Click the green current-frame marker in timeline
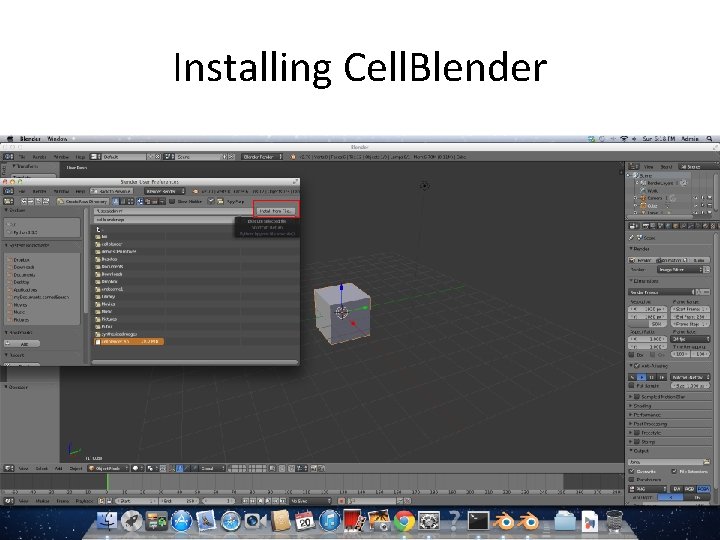 [x=107, y=483]
